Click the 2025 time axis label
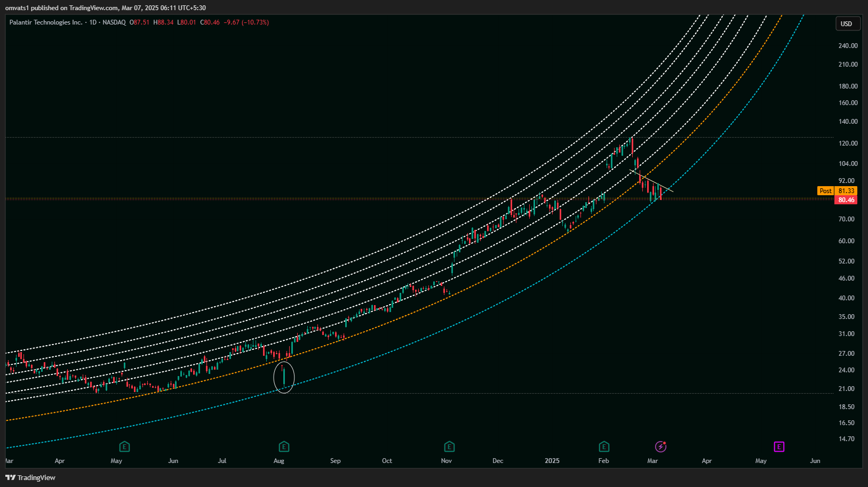Screen dimensions: 868x487 [552, 461]
